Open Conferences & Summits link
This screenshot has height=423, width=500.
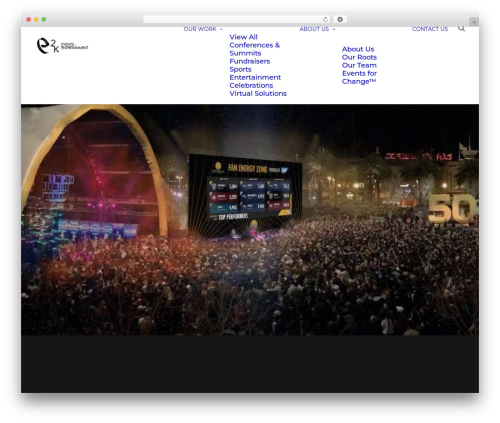pyautogui.click(x=254, y=49)
